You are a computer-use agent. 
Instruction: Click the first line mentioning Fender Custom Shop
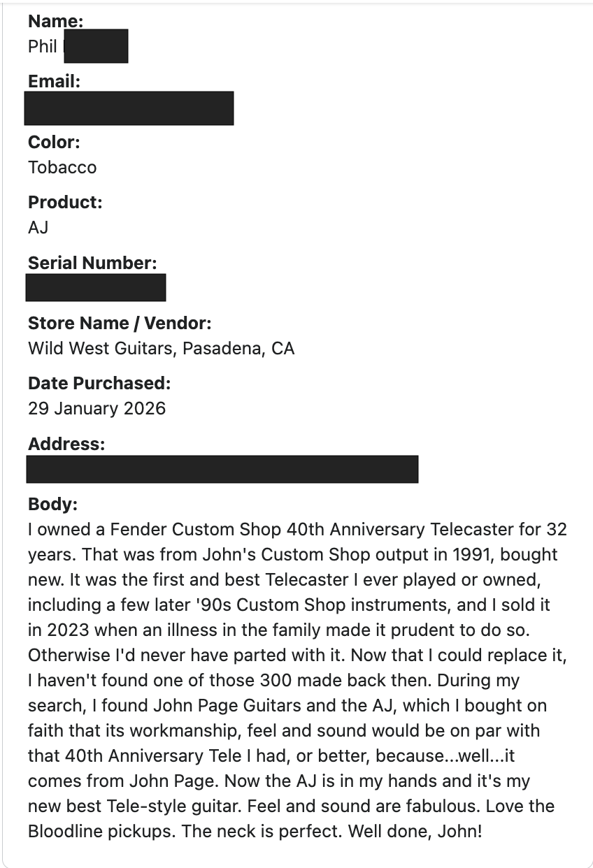click(x=297, y=530)
